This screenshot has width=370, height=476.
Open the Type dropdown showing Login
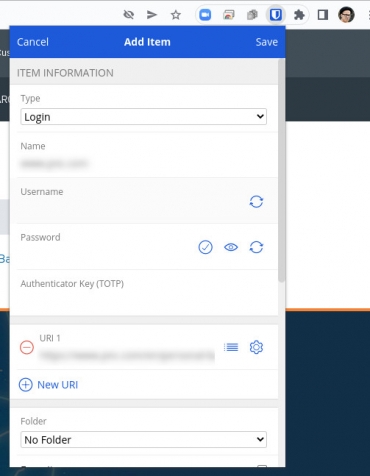pyautogui.click(x=143, y=117)
